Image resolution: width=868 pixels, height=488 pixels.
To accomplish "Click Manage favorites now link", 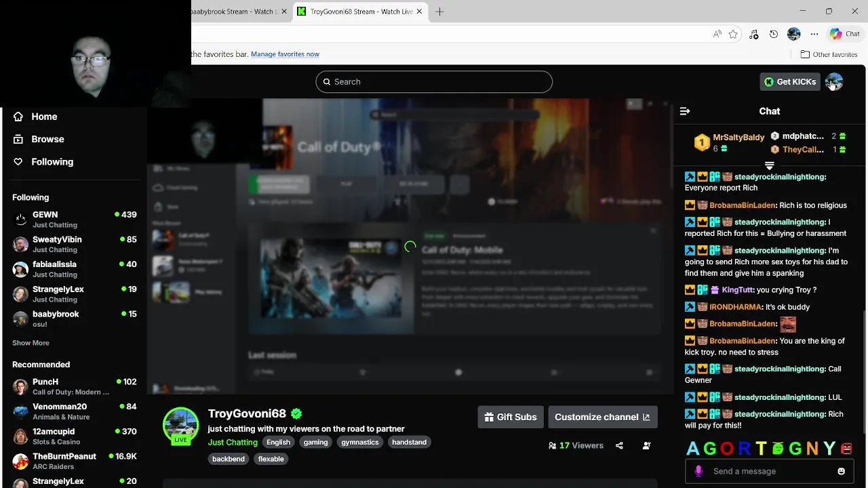I will 285,54.
